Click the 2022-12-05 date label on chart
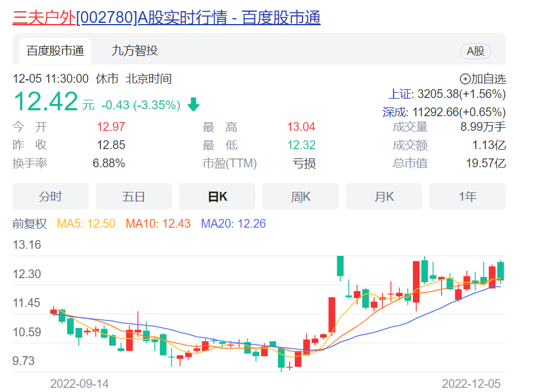 click(471, 383)
